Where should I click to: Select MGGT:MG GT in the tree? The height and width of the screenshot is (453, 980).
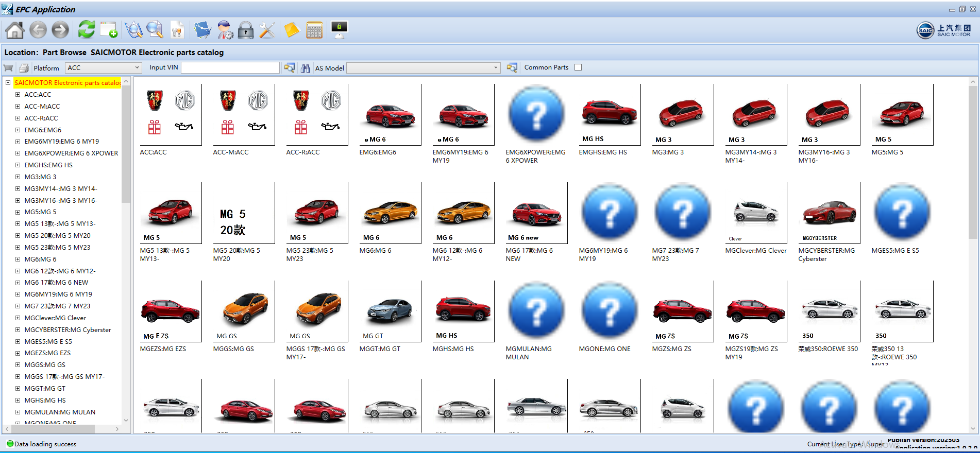pos(45,389)
